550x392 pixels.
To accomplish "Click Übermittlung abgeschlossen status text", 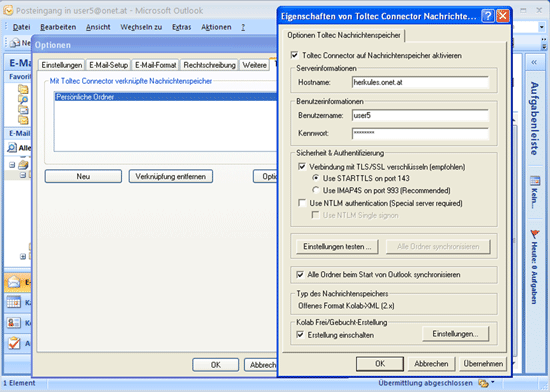I will point(425,383).
